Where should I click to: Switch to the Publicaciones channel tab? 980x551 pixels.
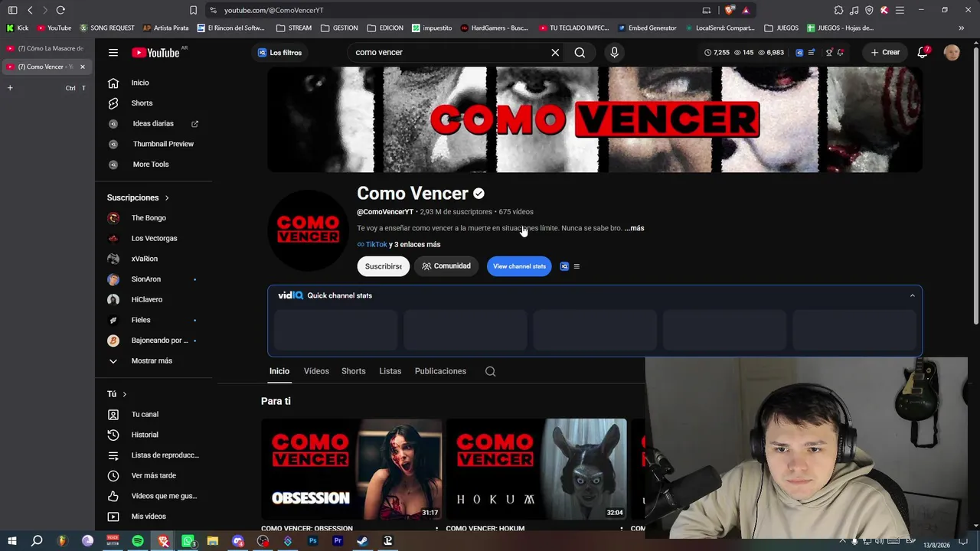pyautogui.click(x=440, y=371)
